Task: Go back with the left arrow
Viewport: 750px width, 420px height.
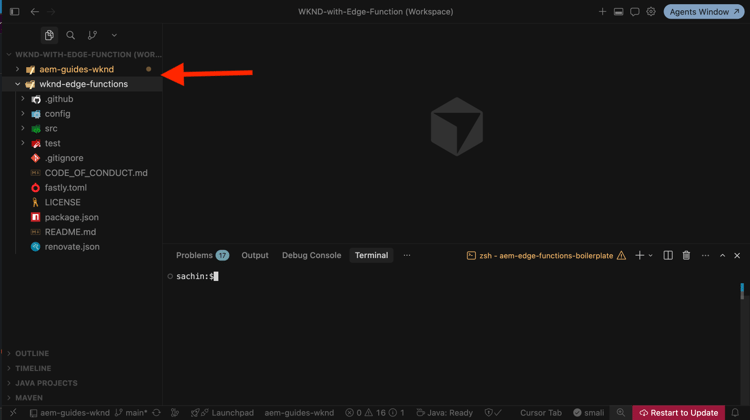Action: click(34, 11)
